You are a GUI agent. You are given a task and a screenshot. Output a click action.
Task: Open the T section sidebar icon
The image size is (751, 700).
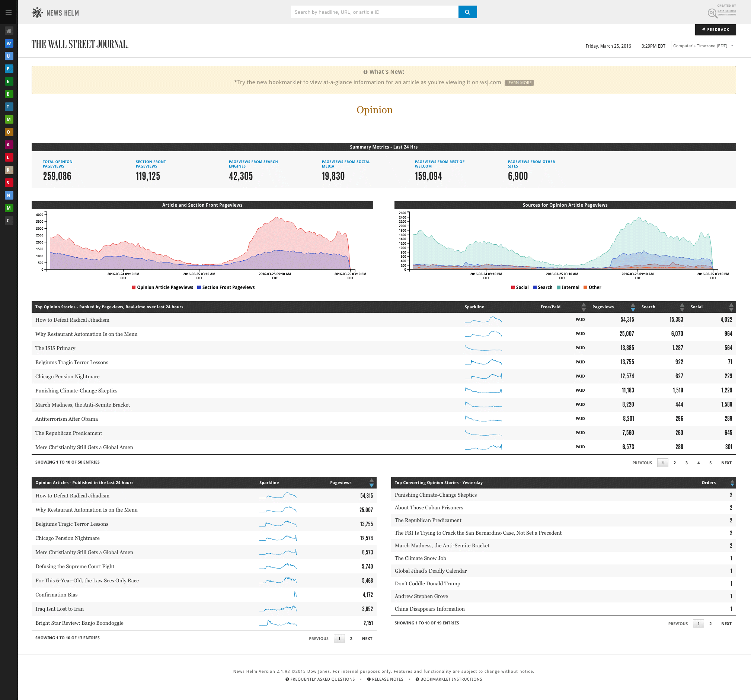[9, 106]
